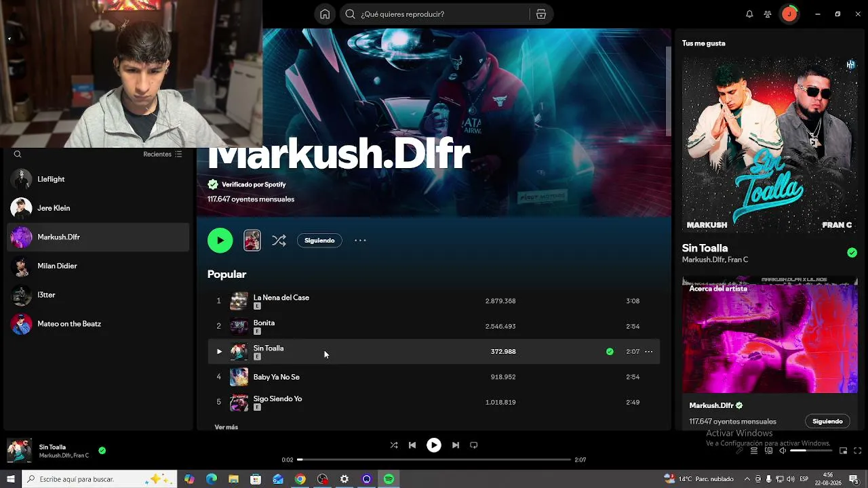Click the Windows taskbar search box
The width and height of the screenshot is (868, 488).
pyautogui.click(x=100, y=479)
